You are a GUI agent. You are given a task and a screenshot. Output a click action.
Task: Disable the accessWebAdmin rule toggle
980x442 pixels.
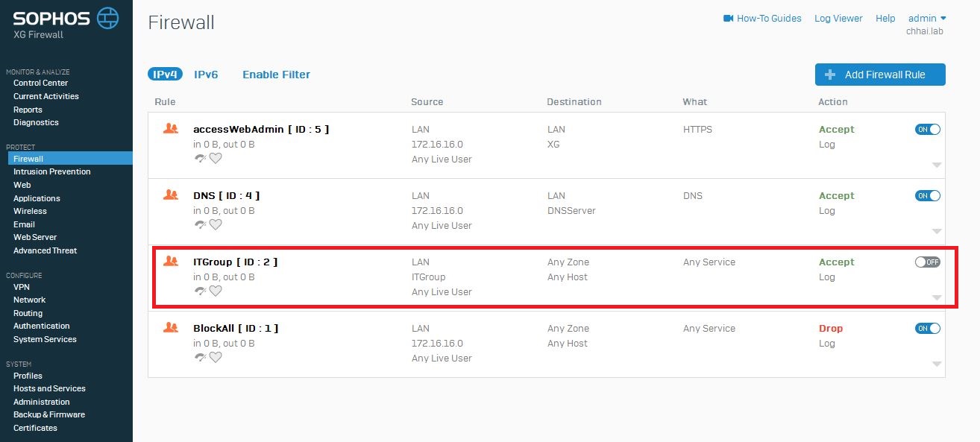point(928,130)
